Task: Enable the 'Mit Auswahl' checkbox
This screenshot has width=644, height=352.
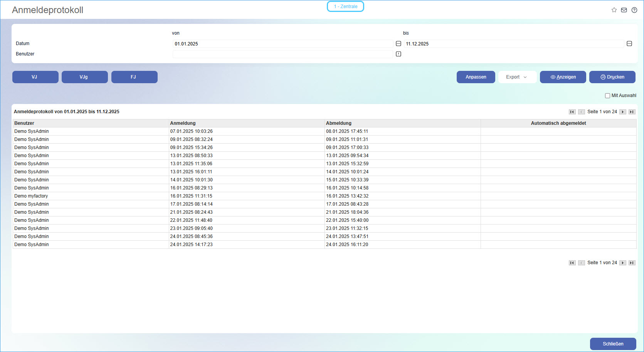Action: 607,96
